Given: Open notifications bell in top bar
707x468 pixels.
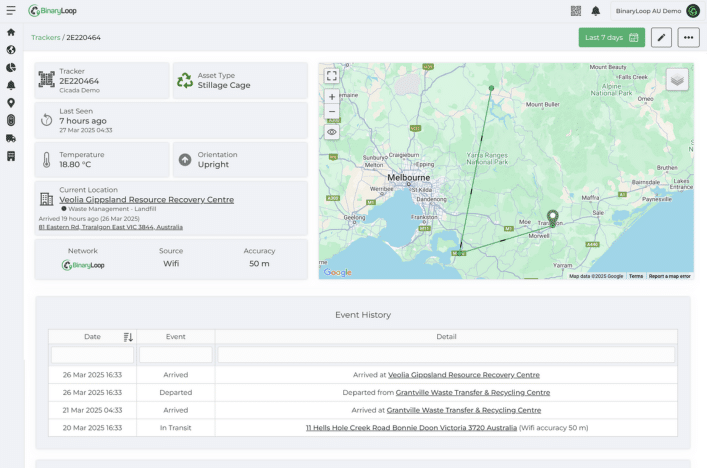Looking at the screenshot, I should click(x=596, y=11).
